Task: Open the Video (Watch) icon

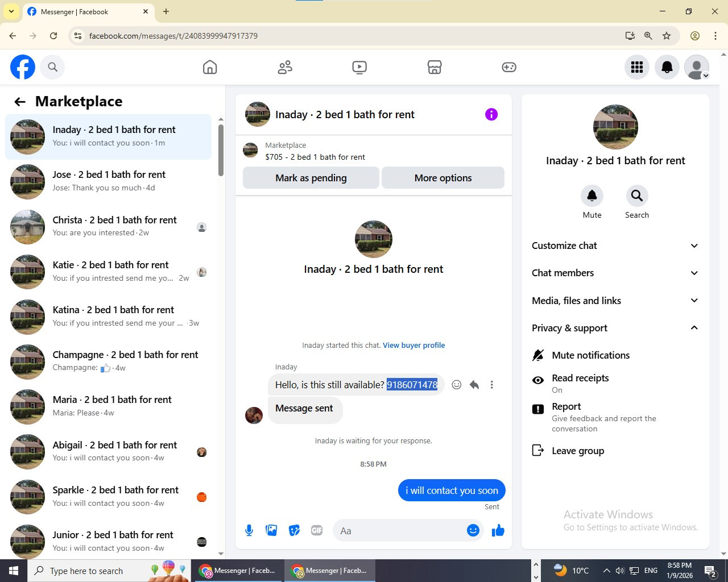Action: (359, 67)
